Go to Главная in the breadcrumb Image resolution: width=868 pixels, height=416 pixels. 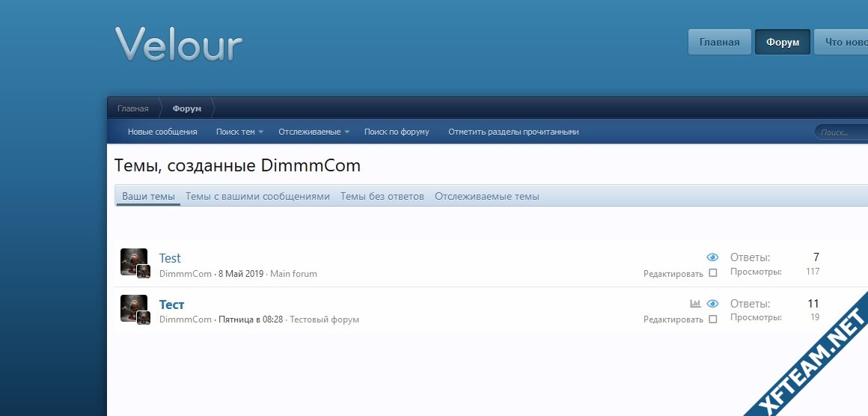pyautogui.click(x=133, y=108)
